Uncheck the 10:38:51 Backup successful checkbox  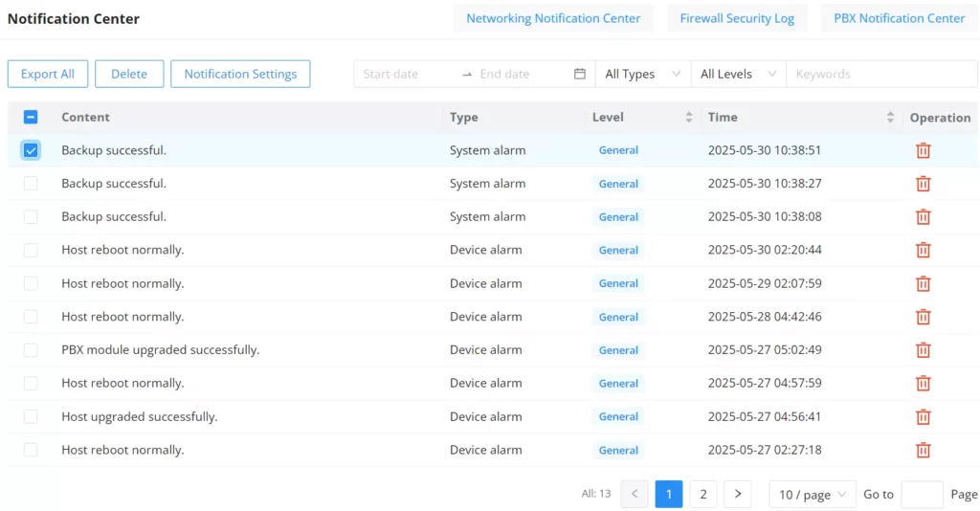pyautogui.click(x=31, y=150)
